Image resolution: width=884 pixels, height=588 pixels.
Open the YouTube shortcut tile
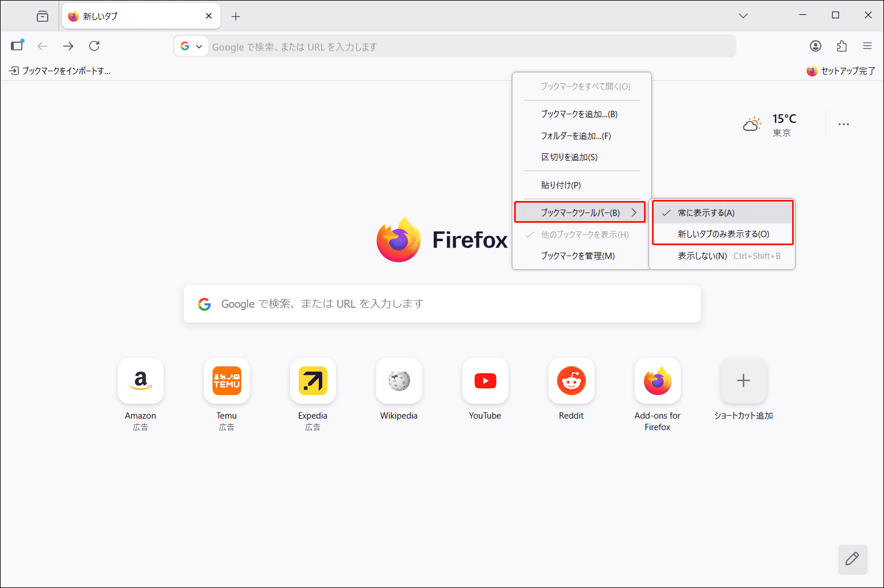485,381
